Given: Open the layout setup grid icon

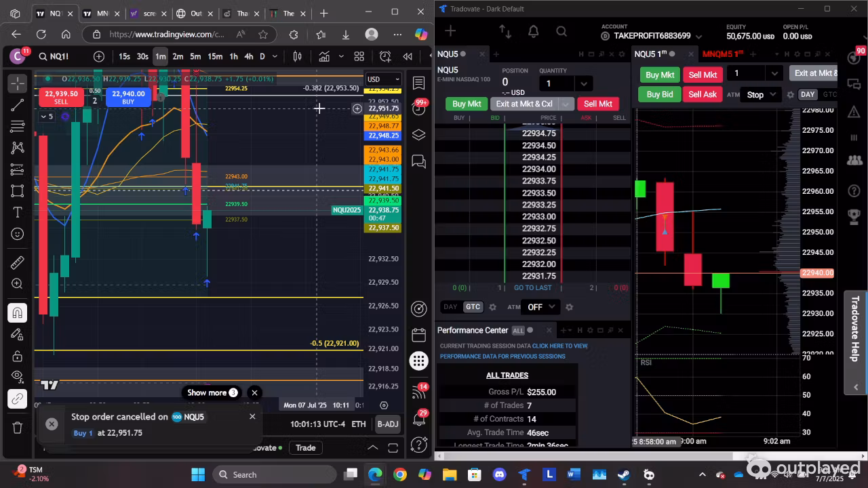Looking at the screenshot, I should click(x=359, y=56).
